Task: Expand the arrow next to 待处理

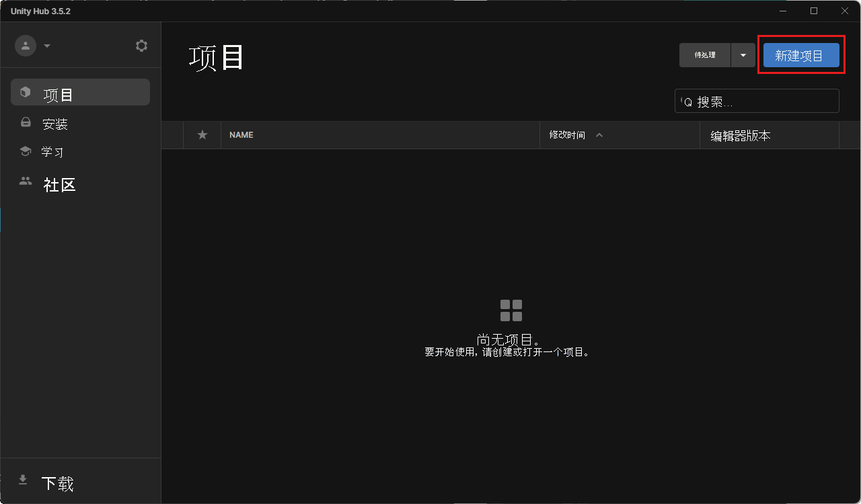Action: coord(743,55)
